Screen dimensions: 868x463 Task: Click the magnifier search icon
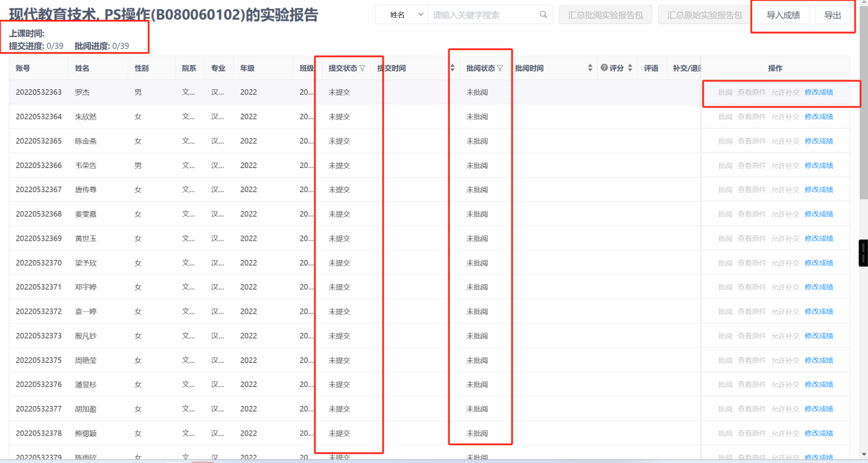(x=544, y=15)
